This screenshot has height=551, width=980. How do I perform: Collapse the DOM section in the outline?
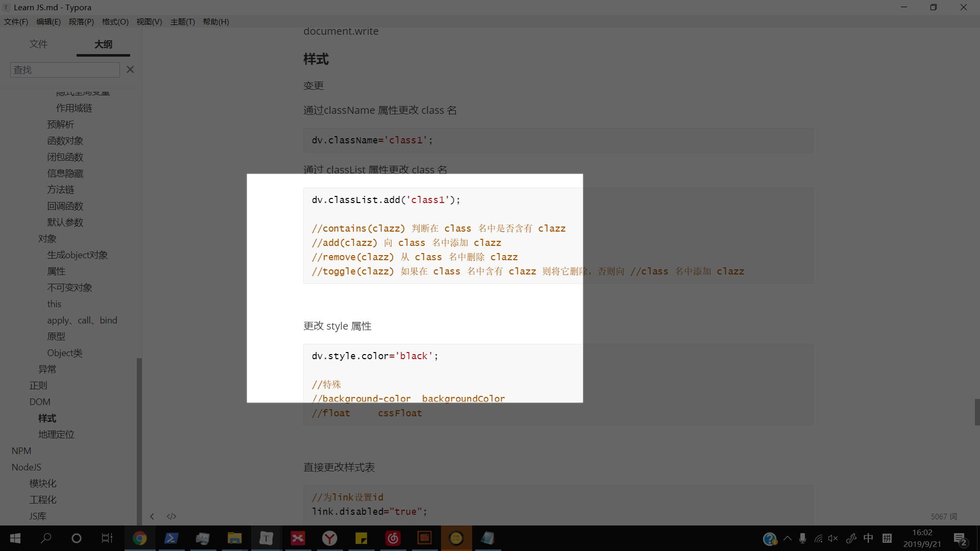[40, 402]
